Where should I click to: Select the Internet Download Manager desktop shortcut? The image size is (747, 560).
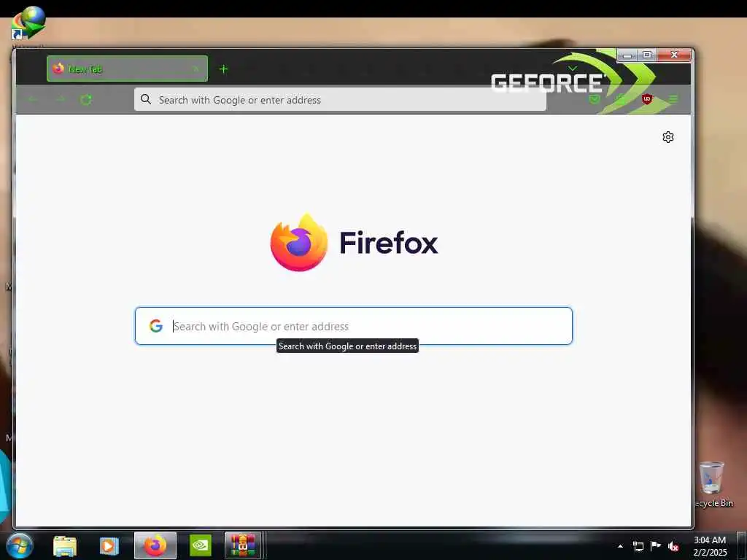pos(28,24)
